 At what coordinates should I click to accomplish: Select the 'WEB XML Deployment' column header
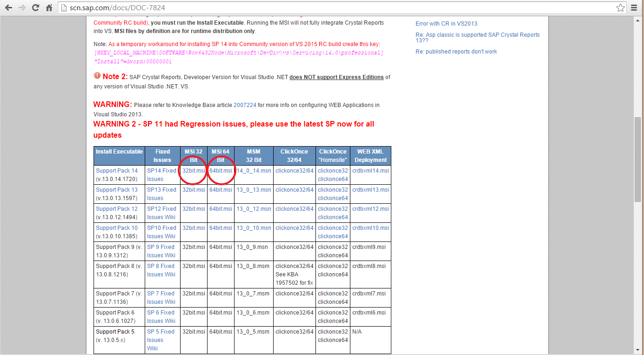(x=370, y=156)
